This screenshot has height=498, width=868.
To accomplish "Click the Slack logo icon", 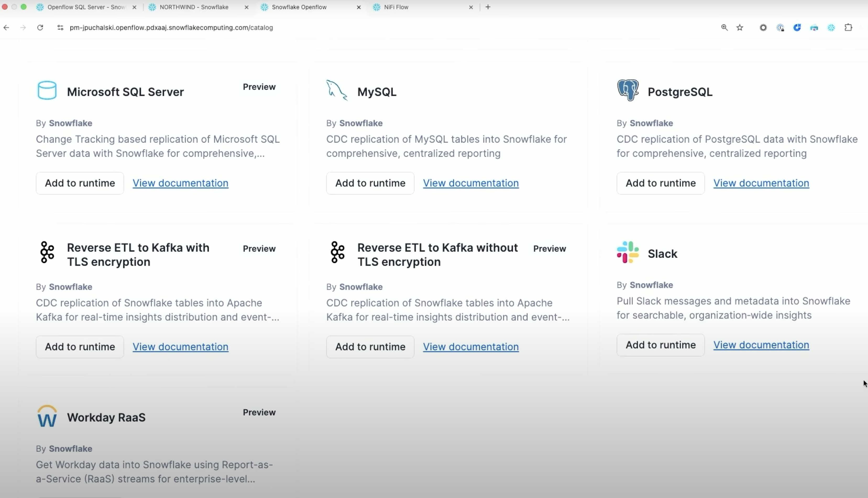I will pos(628,252).
